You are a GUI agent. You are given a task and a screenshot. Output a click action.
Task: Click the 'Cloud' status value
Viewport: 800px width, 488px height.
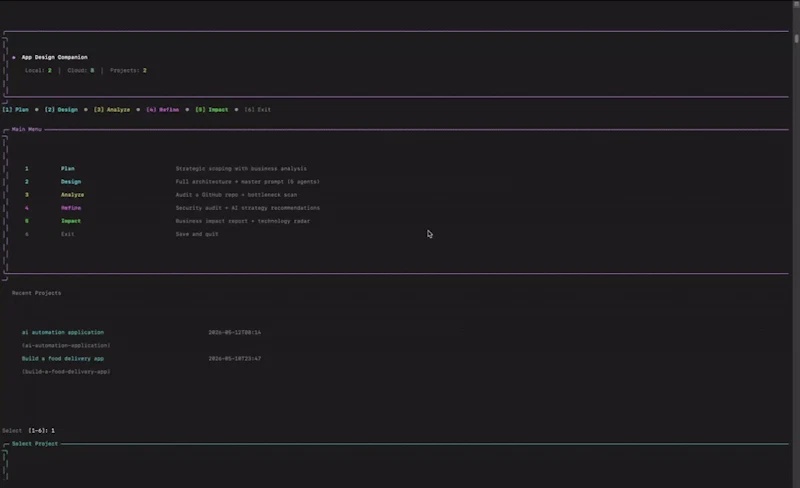(81, 70)
